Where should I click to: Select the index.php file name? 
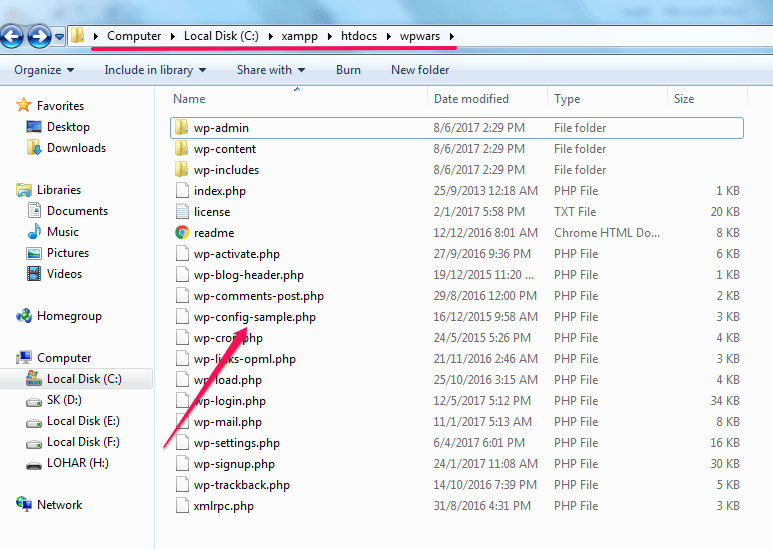(219, 191)
